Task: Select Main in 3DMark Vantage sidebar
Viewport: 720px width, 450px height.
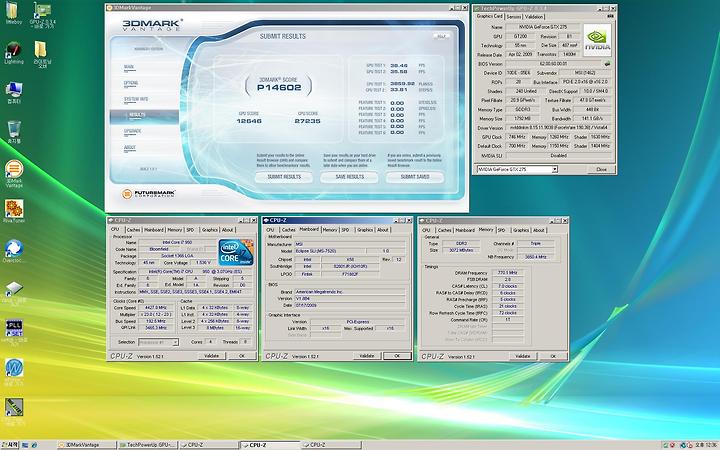Action: pyautogui.click(x=129, y=67)
